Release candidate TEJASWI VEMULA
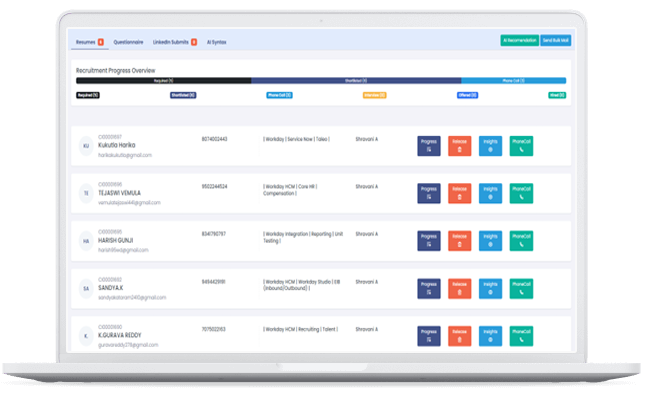Image resolution: width=651 pixels, height=393 pixels. [x=459, y=193]
